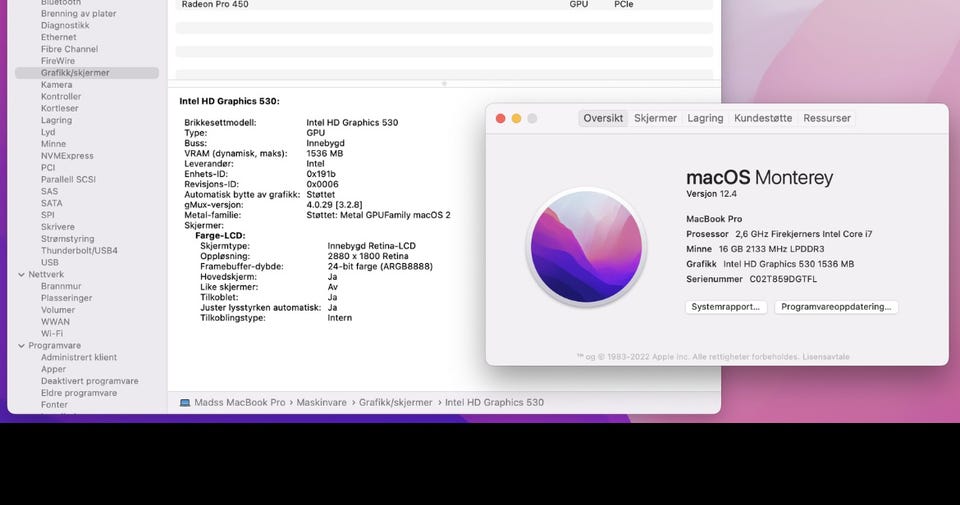Viewport: 960px width, 505px height.
Task: Open the Lagring tab
Action: [x=705, y=118]
